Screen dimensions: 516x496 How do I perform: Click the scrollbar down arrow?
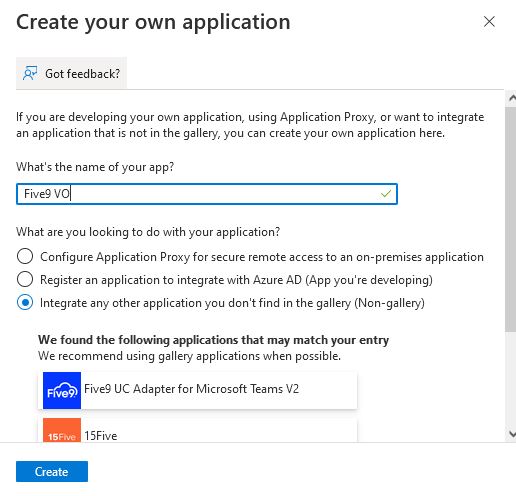click(512, 434)
